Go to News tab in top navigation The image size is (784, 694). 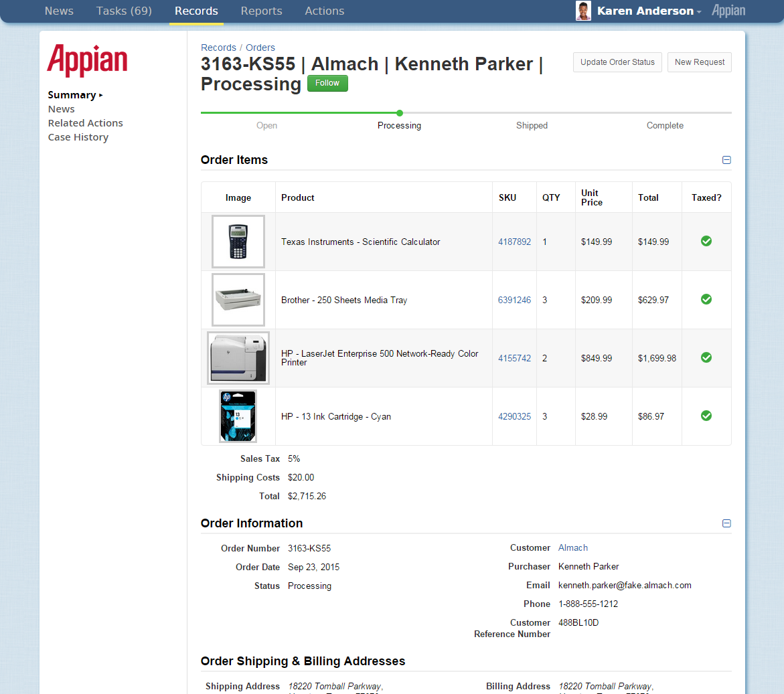pyautogui.click(x=59, y=11)
